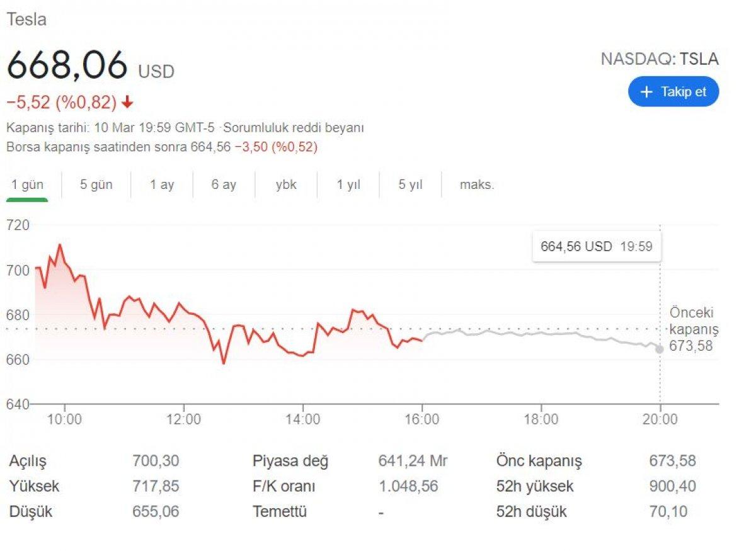The width and height of the screenshot is (756, 551).
Task: Click the red down arrow price indicator
Action: (128, 103)
